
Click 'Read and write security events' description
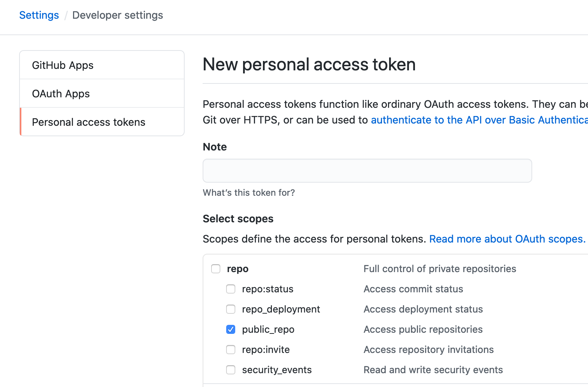433,370
